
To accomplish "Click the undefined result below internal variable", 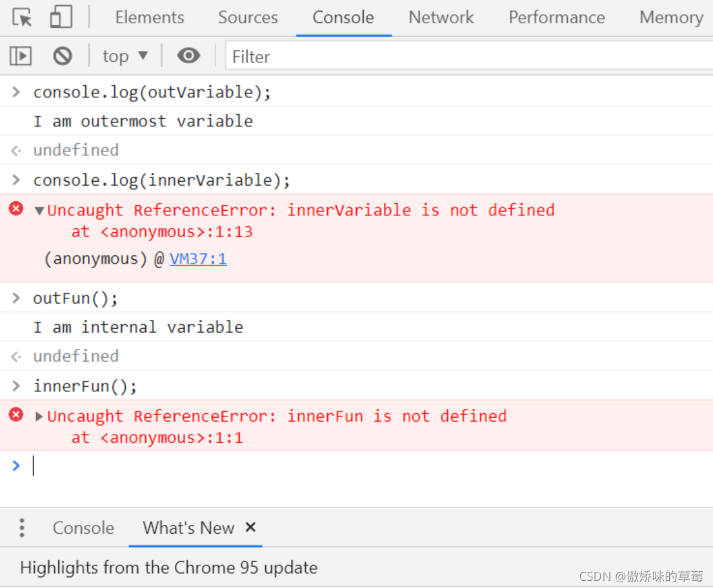I will click(x=76, y=357).
